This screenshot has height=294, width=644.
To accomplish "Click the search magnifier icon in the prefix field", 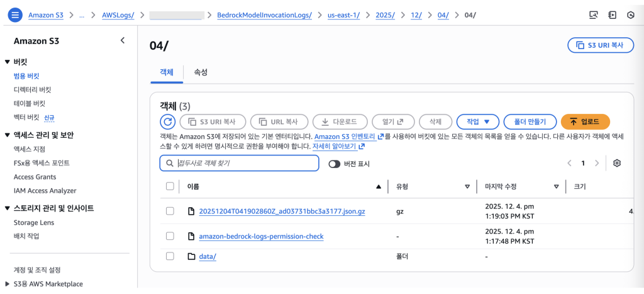I will click(x=170, y=163).
